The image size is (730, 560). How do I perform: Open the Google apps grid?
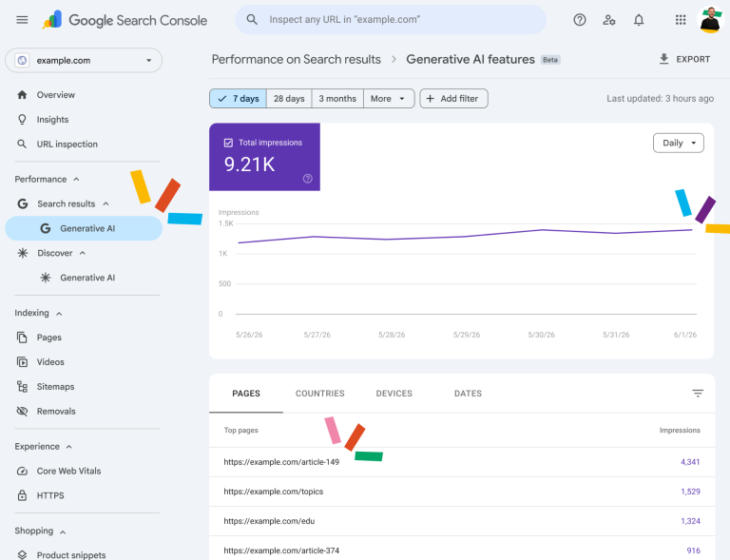coord(681,20)
